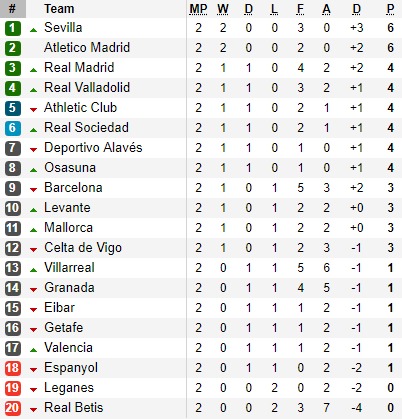Click the green position 1 badge
402x419 pixels.
[x=13, y=28]
